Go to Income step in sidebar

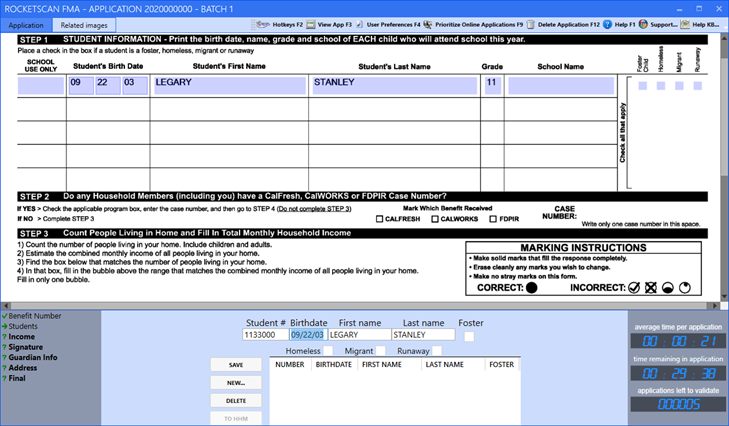pyautogui.click(x=21, y=336)
